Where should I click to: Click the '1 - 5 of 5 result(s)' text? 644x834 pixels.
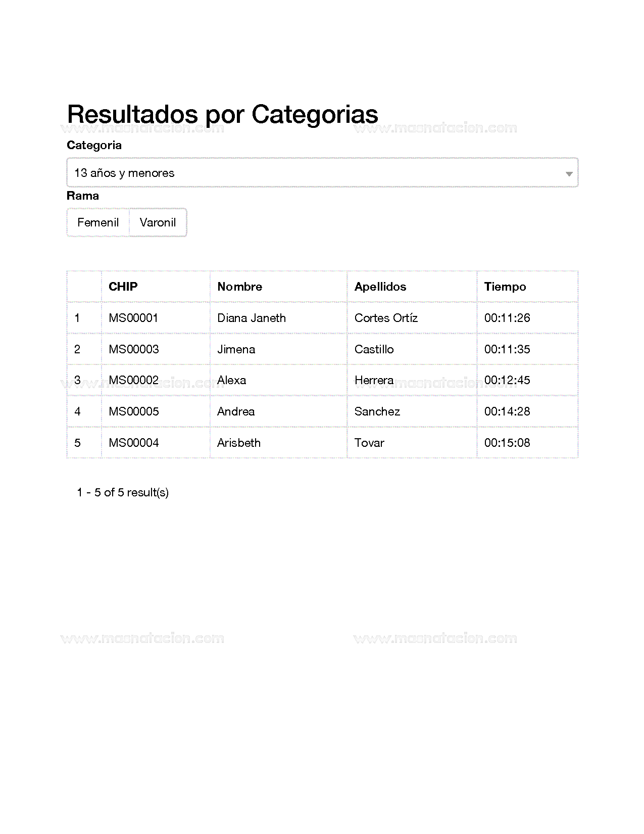[x=123, y=492]
